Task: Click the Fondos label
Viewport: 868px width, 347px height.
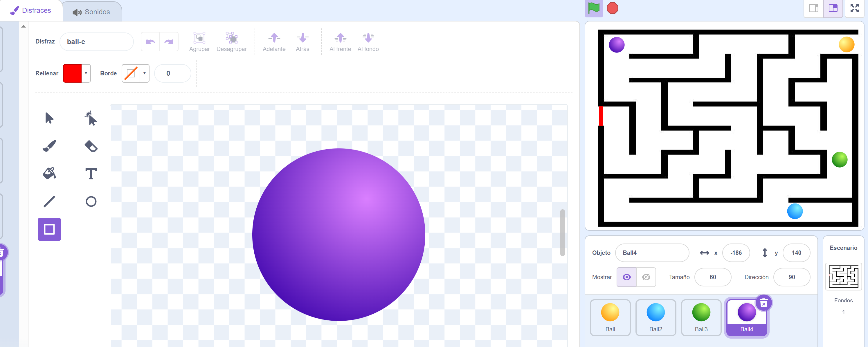Action: pos(843,300)
